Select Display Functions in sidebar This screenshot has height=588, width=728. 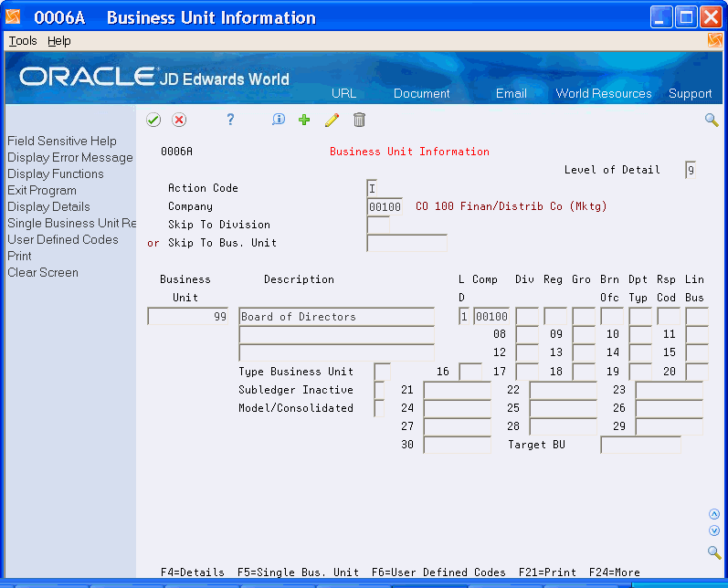coord(55,173)
